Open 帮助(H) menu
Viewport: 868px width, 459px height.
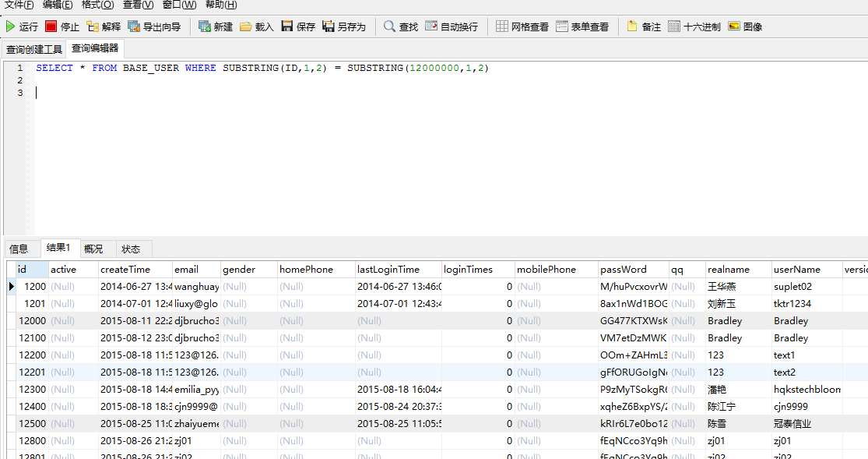click(x=221, y=5)
